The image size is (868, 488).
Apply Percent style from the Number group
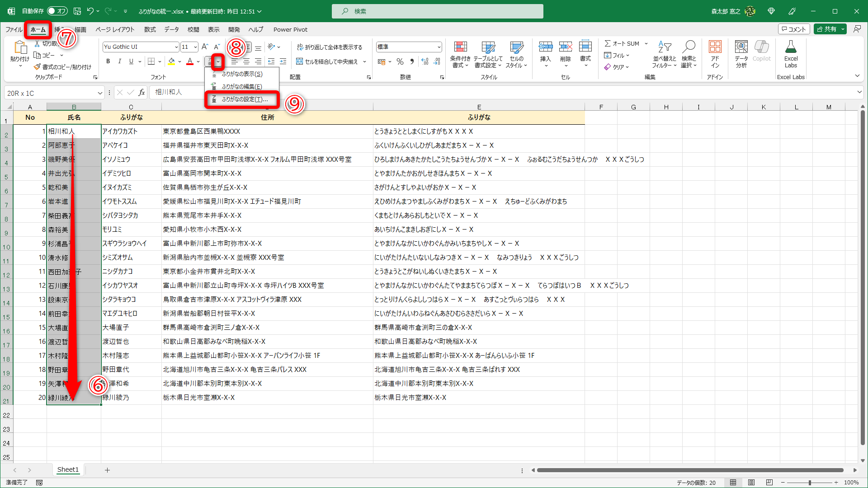pyautogui.click(x=400, y=61)
